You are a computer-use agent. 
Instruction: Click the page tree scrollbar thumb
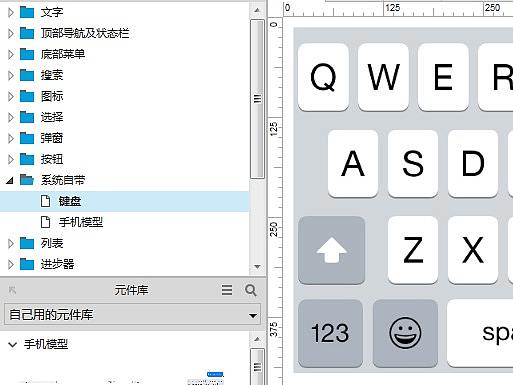[257, 99]
